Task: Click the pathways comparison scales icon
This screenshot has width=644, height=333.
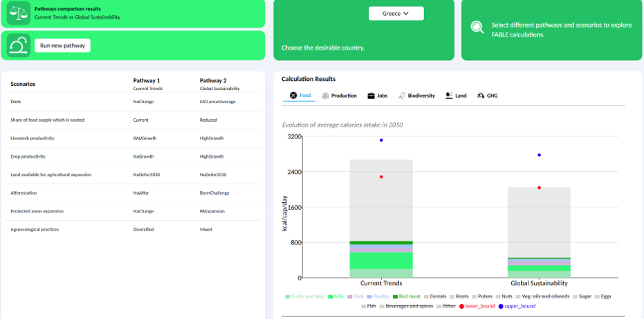Action: [19, 13]
